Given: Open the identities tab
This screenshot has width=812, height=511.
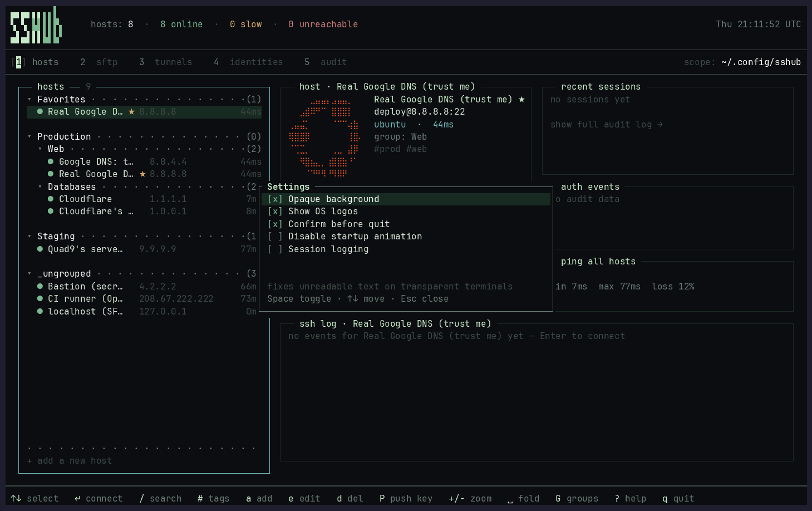Looking at the screenshot, I should 248,62.
